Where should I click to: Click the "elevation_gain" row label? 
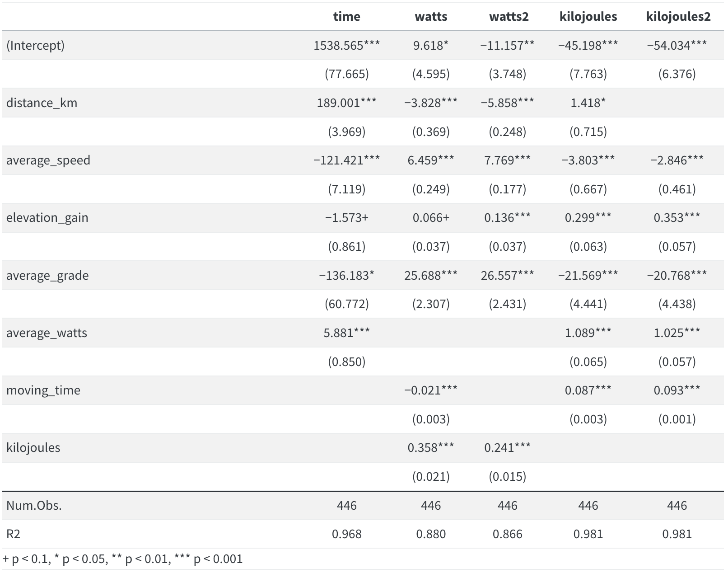coord(47,217)
